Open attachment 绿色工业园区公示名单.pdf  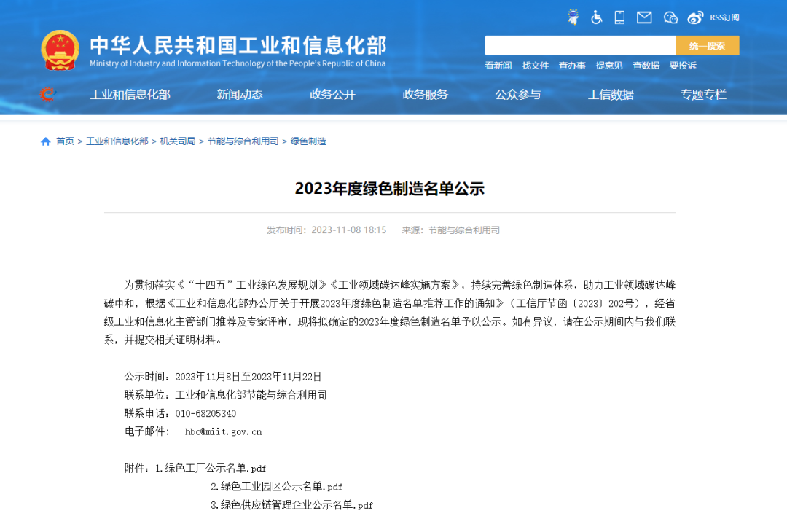[281, 486]
